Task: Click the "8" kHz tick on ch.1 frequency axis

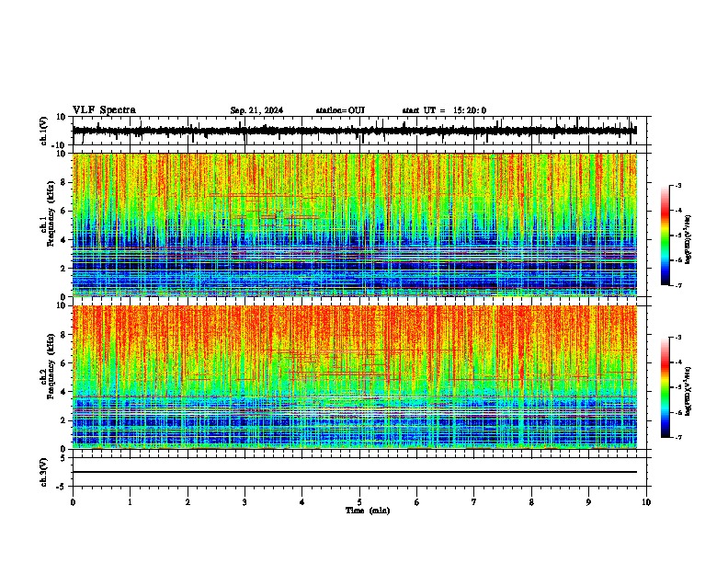Action: click(x=63, y=182)
